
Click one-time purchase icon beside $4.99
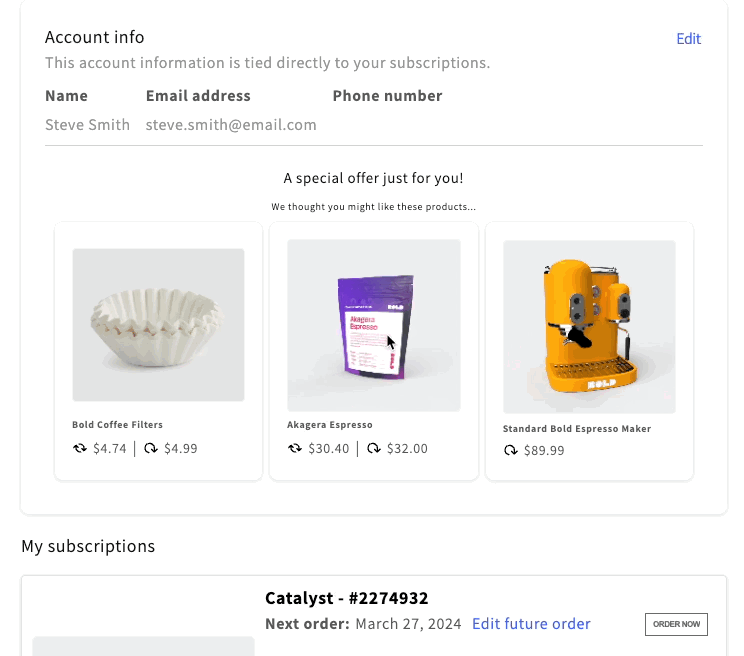[x=151, y=448]
